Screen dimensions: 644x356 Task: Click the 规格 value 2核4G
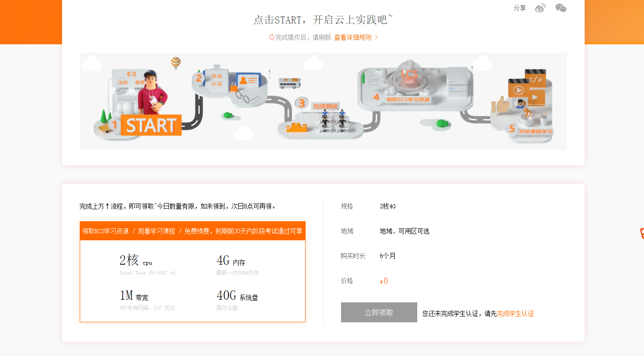pos(388,206)
